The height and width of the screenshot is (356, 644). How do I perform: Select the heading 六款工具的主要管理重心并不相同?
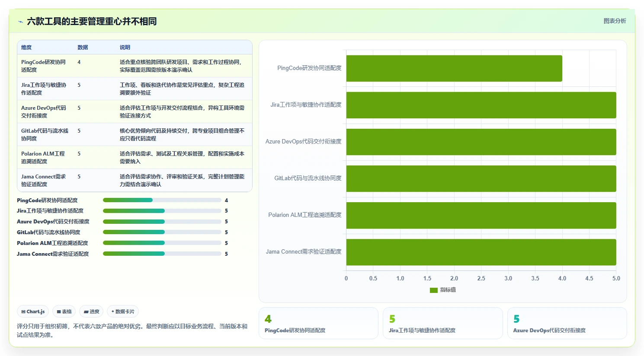(92, 22)
